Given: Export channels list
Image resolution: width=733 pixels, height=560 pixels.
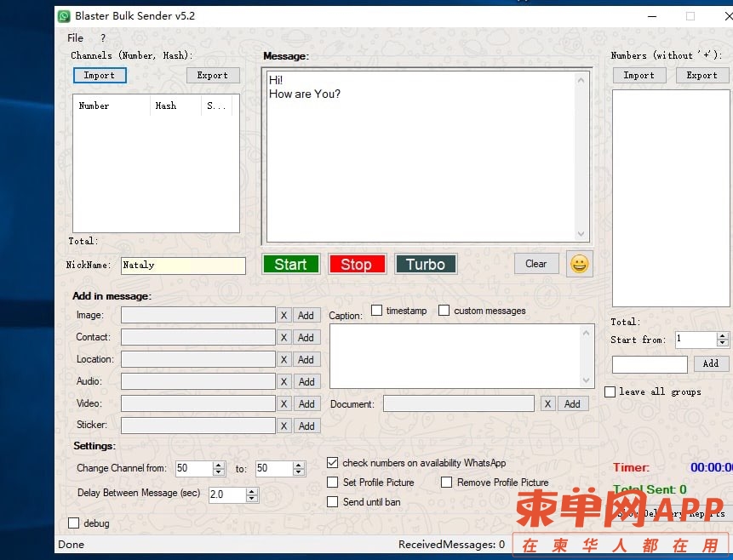Looking at the screenshot, I should [x=213, y=75].
